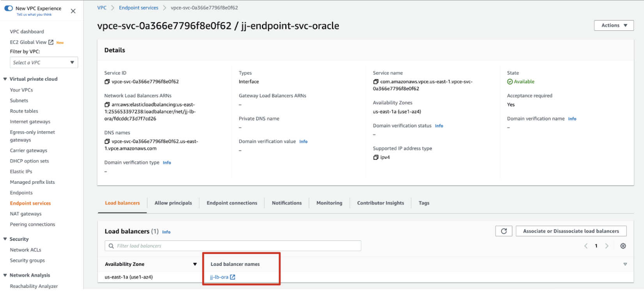Go to Endpoint services breadcrumb

coord(139,8)
